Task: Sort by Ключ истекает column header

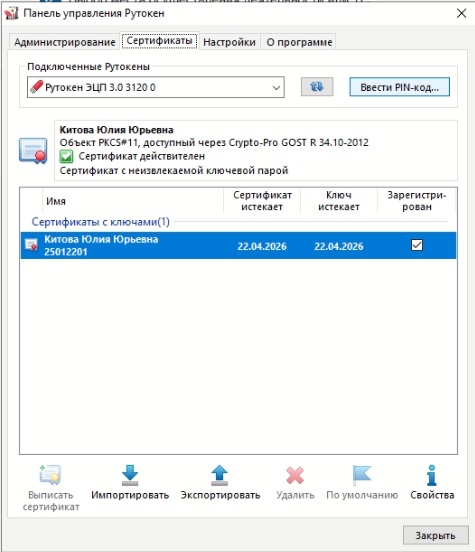Action: pos(339,201)
